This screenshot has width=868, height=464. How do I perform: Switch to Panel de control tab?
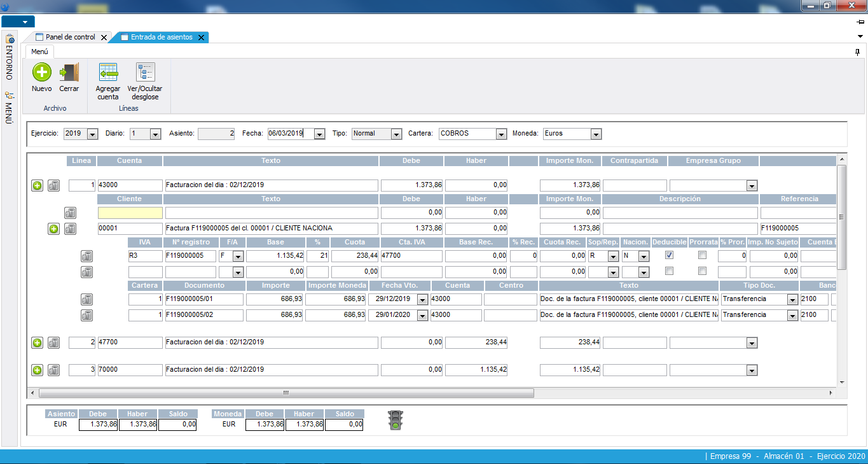[x=69, y=38]
